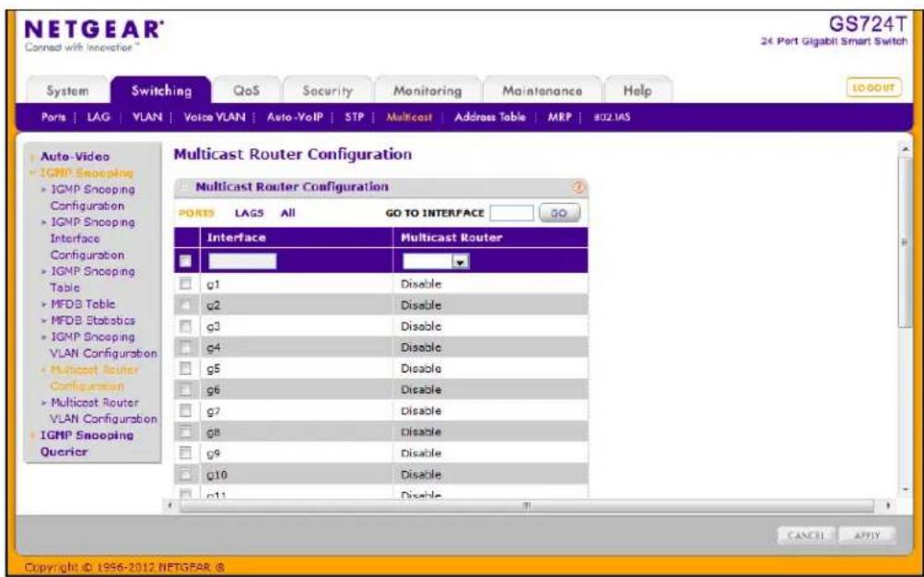The height and width of the screenshot is (577, 924).
Task: Open the Multicast Router dropdown
Action: (436, 261)
